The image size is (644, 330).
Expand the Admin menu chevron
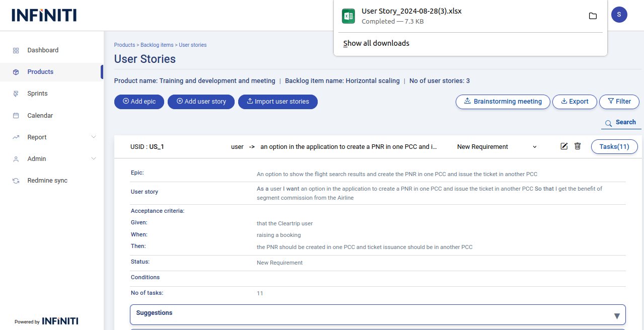click(x=93, y=159)
